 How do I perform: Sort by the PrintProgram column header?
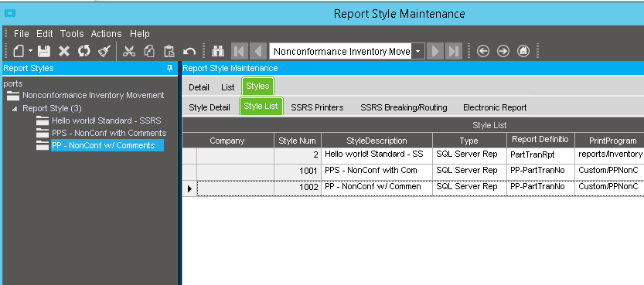pos(609,141)
